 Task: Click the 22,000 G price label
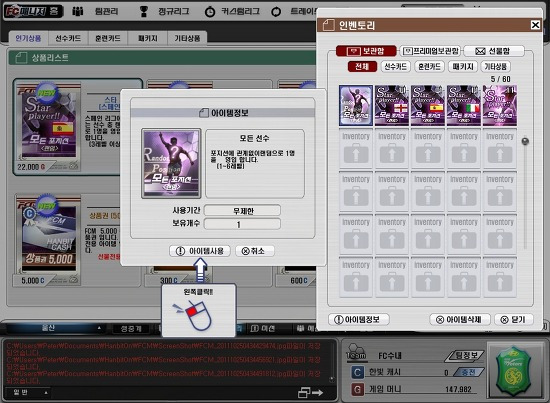[31, 167]
